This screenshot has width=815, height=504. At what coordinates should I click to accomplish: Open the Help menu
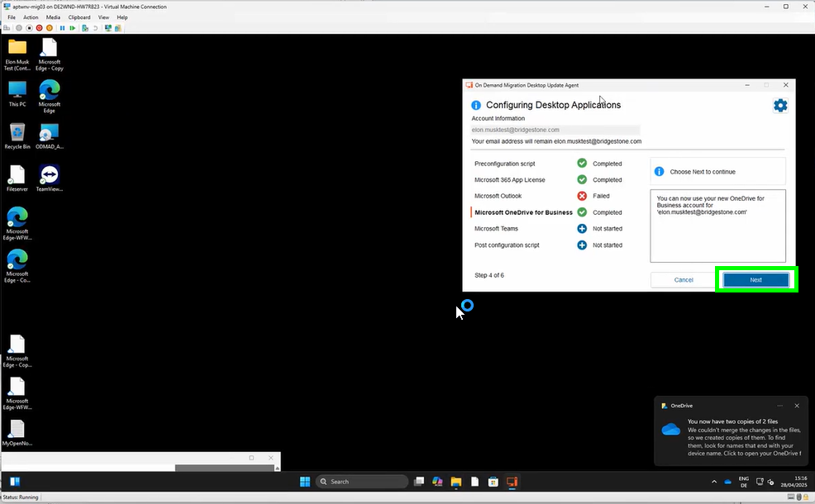tap(122, 17)
